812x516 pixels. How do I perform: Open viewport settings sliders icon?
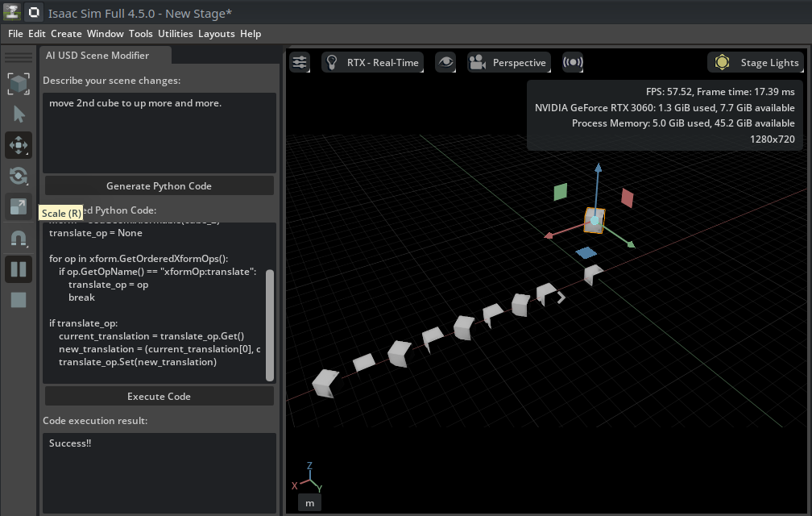point(300,62)
